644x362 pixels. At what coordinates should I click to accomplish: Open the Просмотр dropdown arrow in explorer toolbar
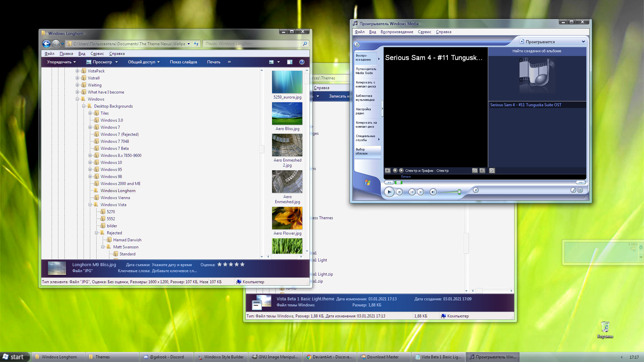pos(116,62)
